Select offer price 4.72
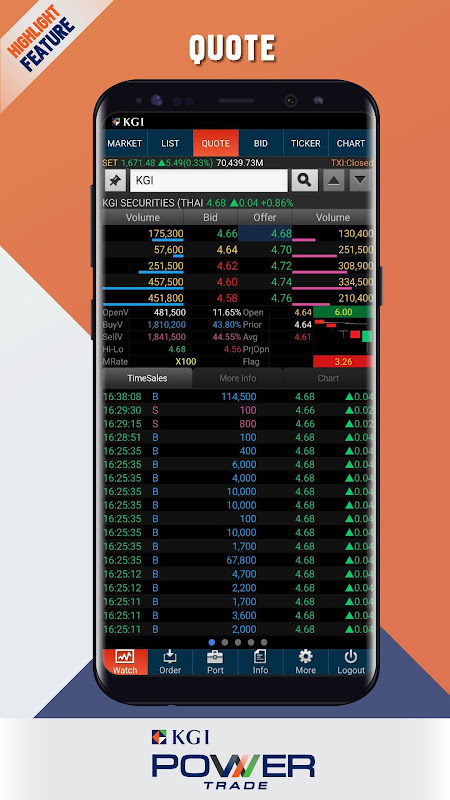The height and width of the screenshot is (800, 450). 281,266
